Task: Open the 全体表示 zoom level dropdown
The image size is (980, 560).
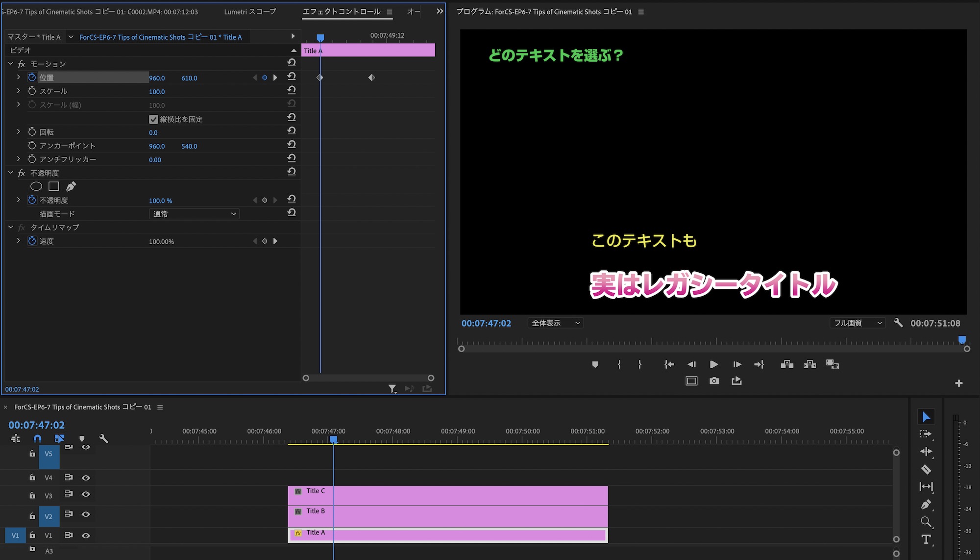Action: tap(555, 323)
